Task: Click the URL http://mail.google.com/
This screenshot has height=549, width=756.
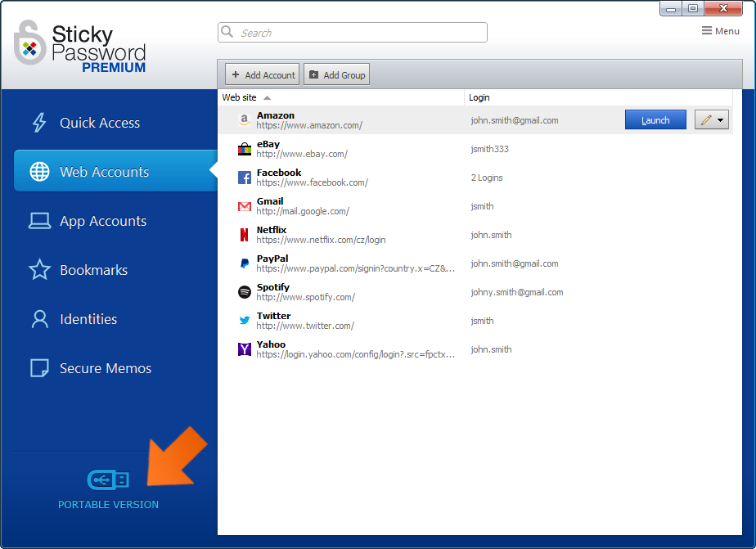Action: [303, 211]
